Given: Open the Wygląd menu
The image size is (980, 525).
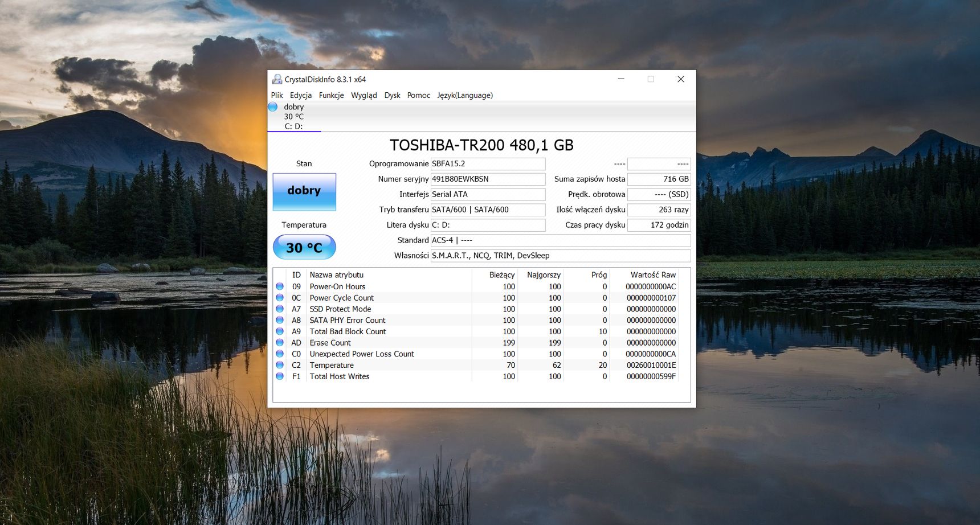Looking at the screenshot, I should pos(364,95).
